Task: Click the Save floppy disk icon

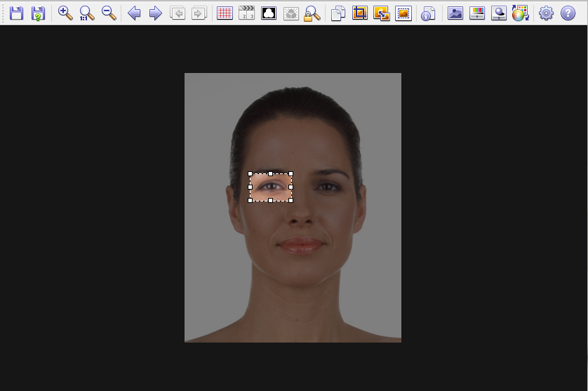Action: pyautogui.click(x=17, y=13)
